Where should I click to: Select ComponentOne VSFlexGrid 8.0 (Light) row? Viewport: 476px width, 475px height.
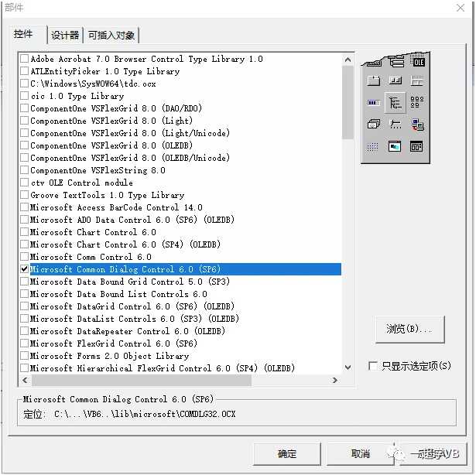pos(180,121)
